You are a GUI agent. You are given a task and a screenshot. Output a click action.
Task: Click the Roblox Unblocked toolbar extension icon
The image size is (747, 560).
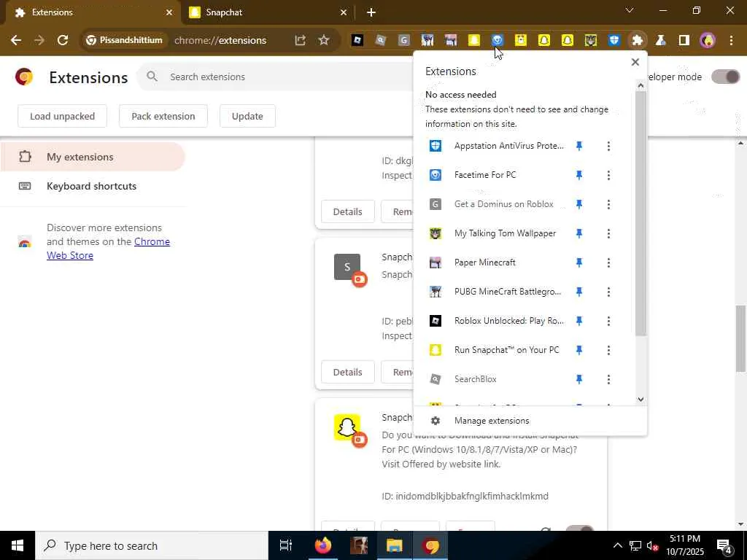tap(357, 41)
